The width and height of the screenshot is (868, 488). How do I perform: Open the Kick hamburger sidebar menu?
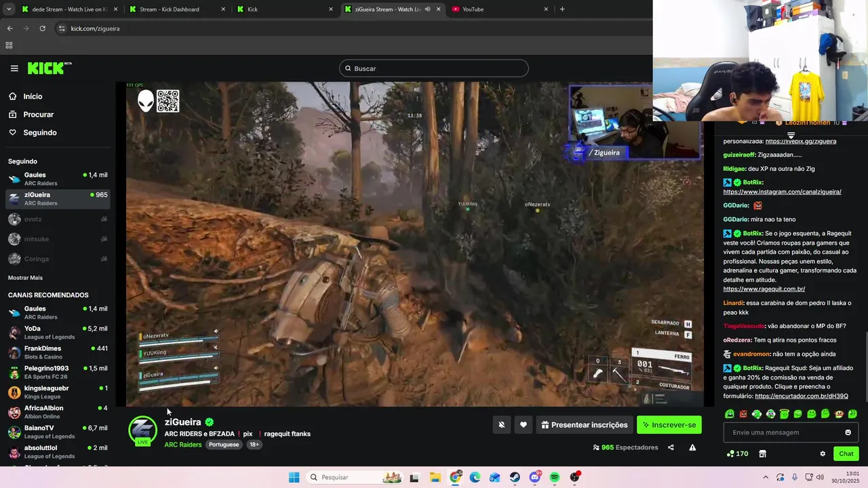[x=14, y=68]
